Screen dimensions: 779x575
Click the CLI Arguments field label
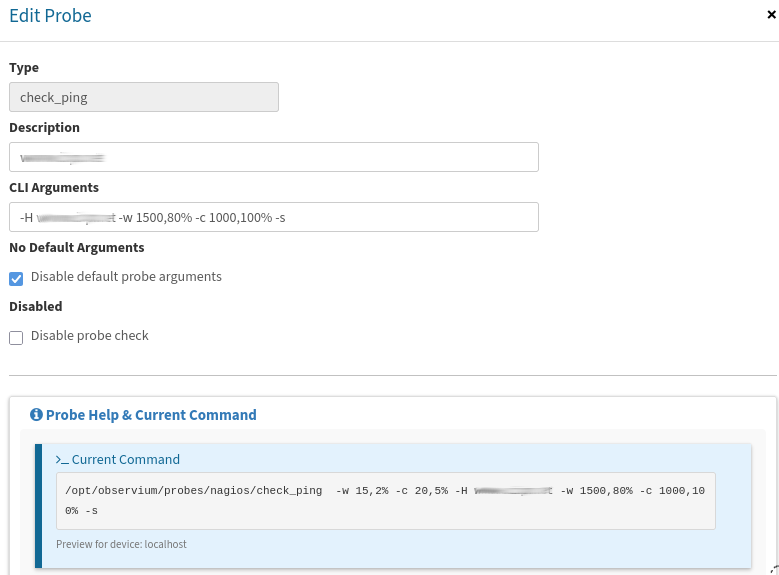tap(54, 187)
